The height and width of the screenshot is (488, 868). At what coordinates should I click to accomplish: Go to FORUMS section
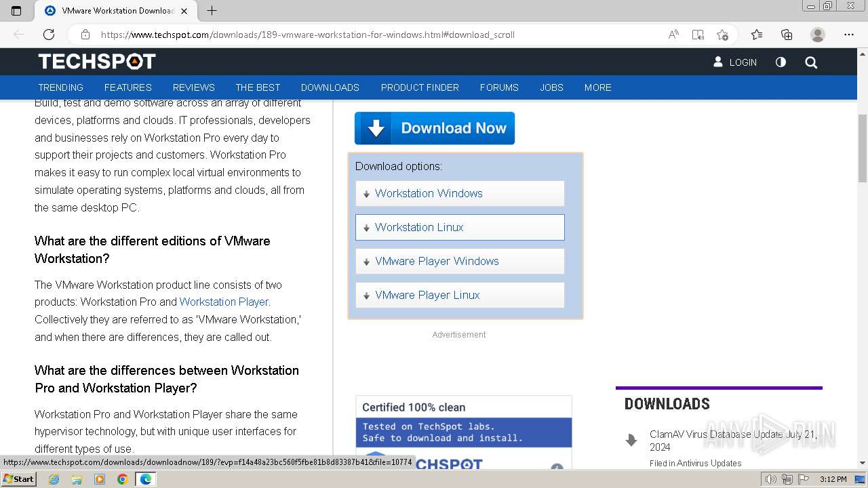(x=499, y=87)
